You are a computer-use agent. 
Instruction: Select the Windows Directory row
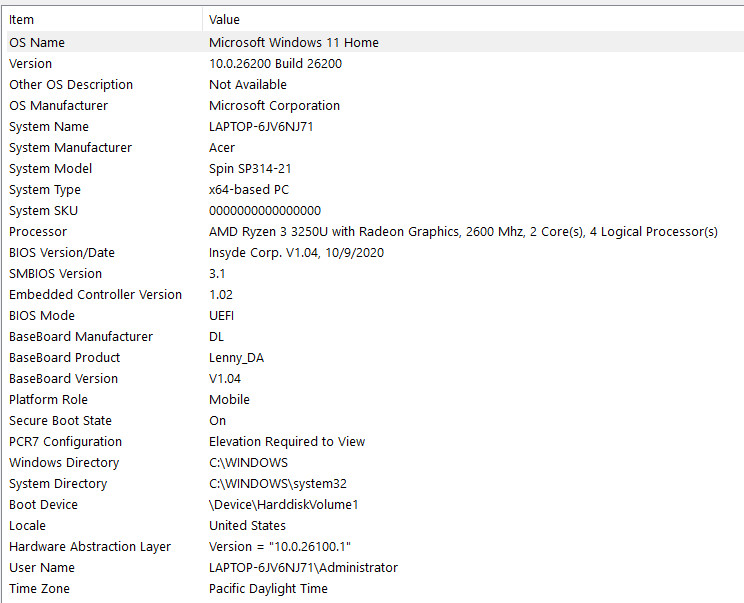(375, 462)
